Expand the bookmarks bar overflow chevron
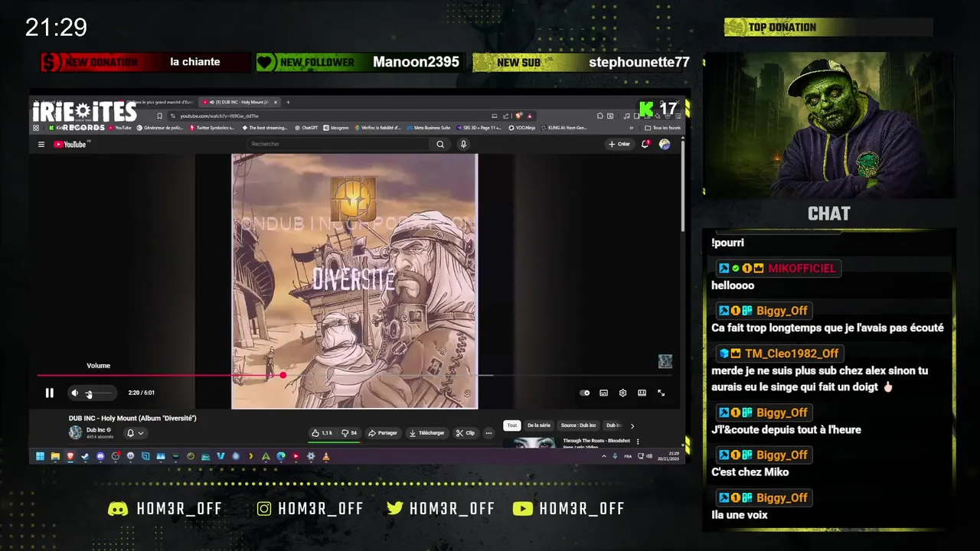This screenshot has height=551, width=980. (x=632, y=128)
